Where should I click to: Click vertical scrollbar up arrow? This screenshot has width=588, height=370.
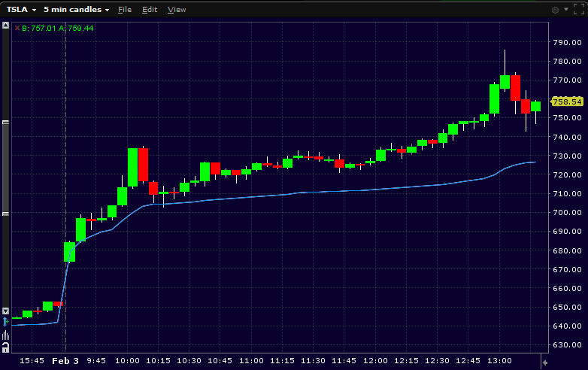5,26
